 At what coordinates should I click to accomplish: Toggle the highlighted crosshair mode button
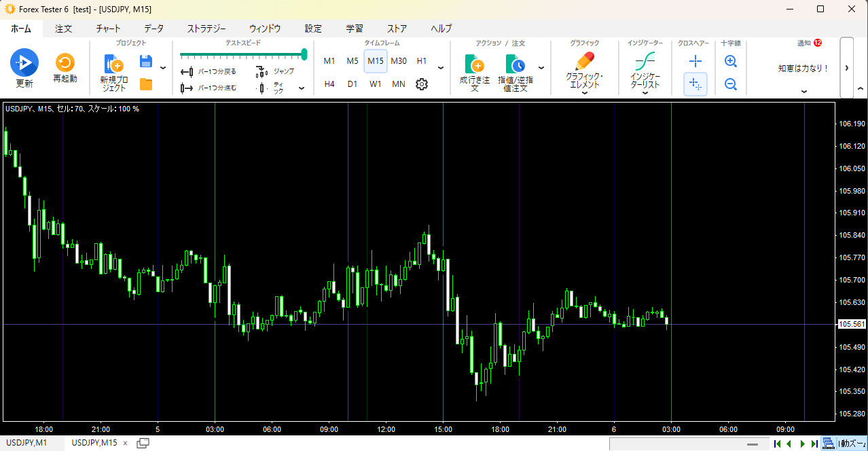click(x=695, y=84)
